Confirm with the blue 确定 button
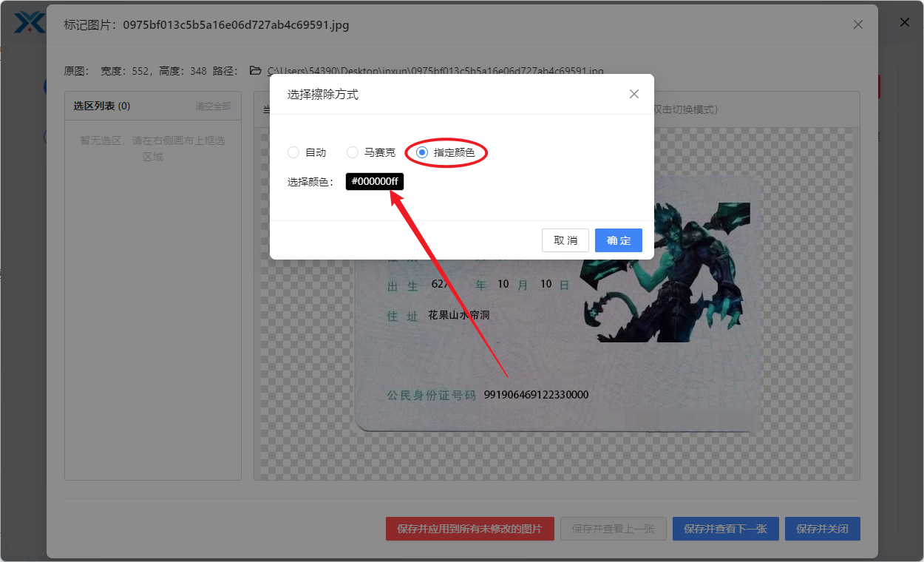 click(618, 240)
